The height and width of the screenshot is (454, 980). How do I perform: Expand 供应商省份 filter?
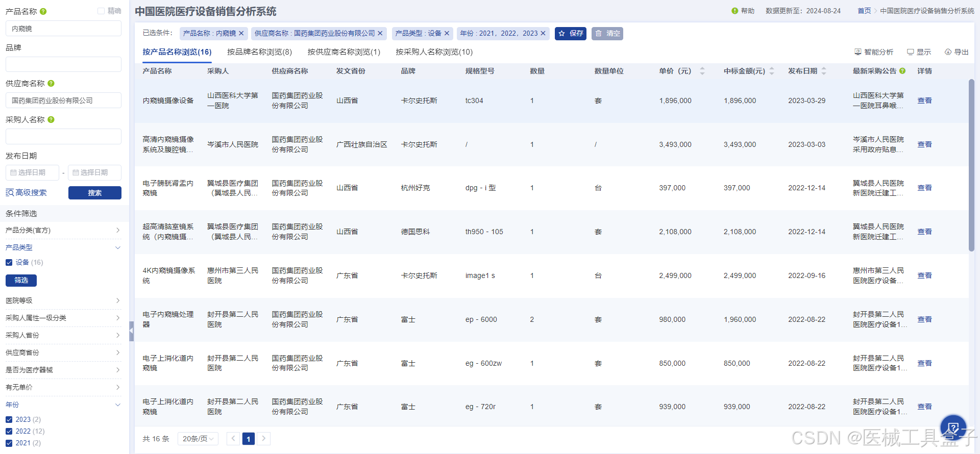click(x=63, y=352)
